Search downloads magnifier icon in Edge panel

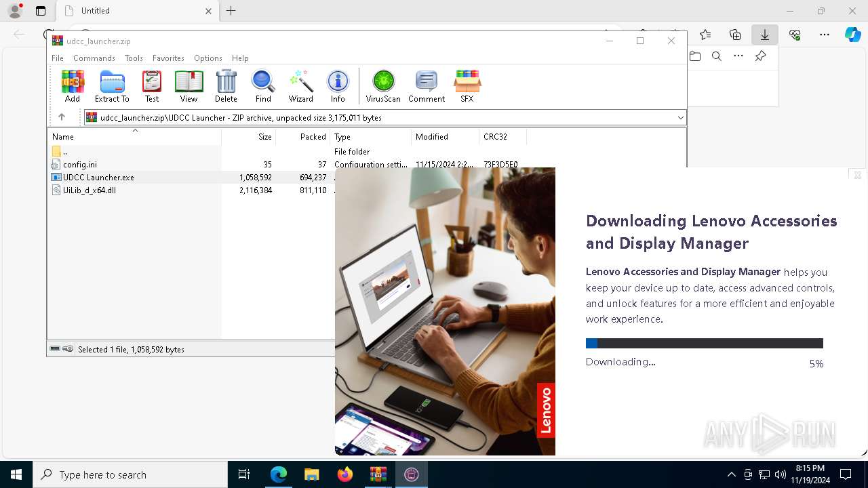[717, 56]
